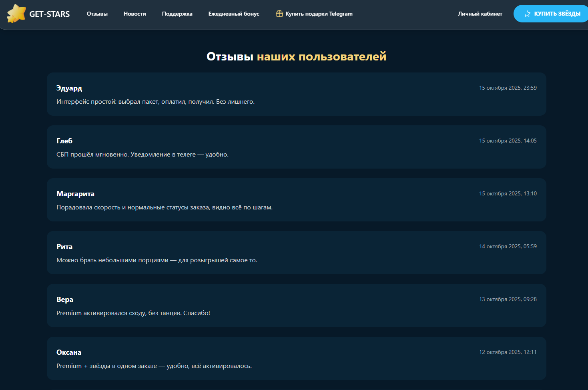Click the 15 октября 2025, 23:59 timestamp

pos(508,88)
